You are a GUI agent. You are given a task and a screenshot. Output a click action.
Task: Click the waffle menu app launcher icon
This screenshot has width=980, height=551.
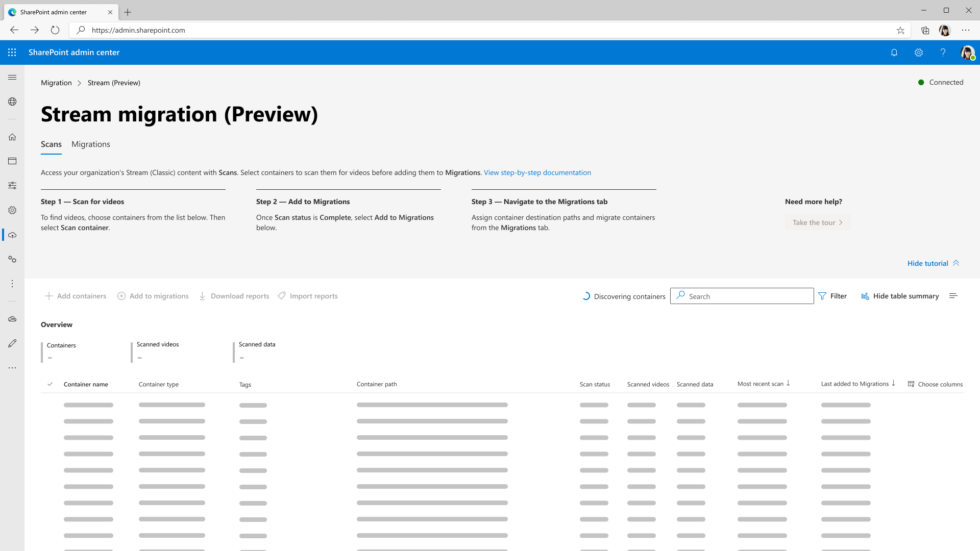pos(12,53)
